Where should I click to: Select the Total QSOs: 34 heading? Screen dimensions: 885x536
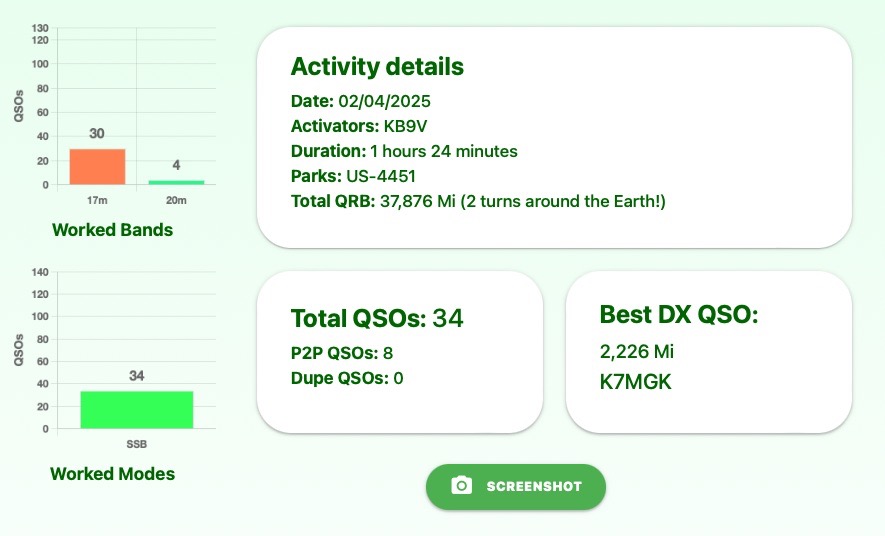(377, 319)
